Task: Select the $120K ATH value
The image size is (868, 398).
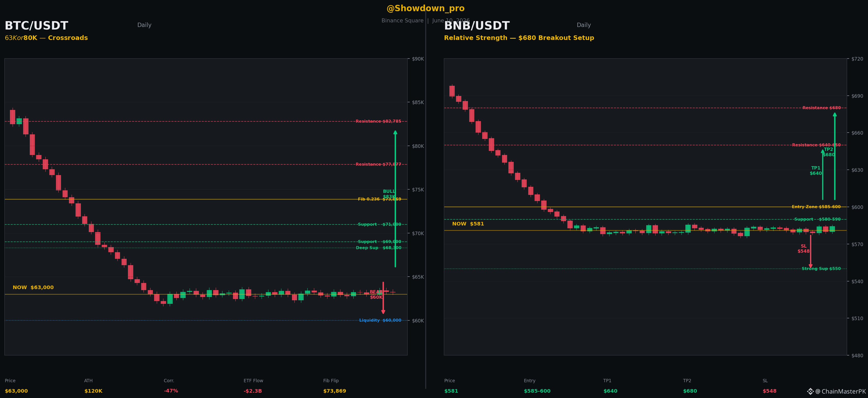Action: [x=93, y=391]
